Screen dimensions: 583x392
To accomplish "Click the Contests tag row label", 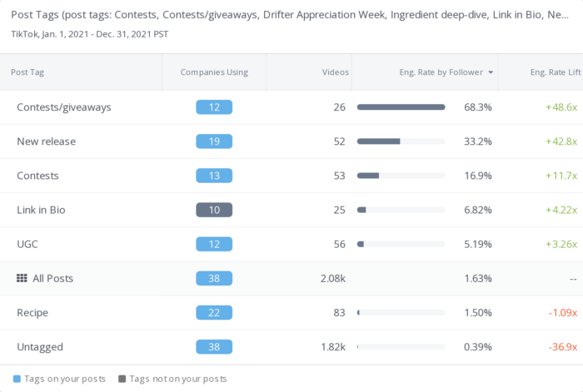I will pyautogui.click(x=37, y=176).
